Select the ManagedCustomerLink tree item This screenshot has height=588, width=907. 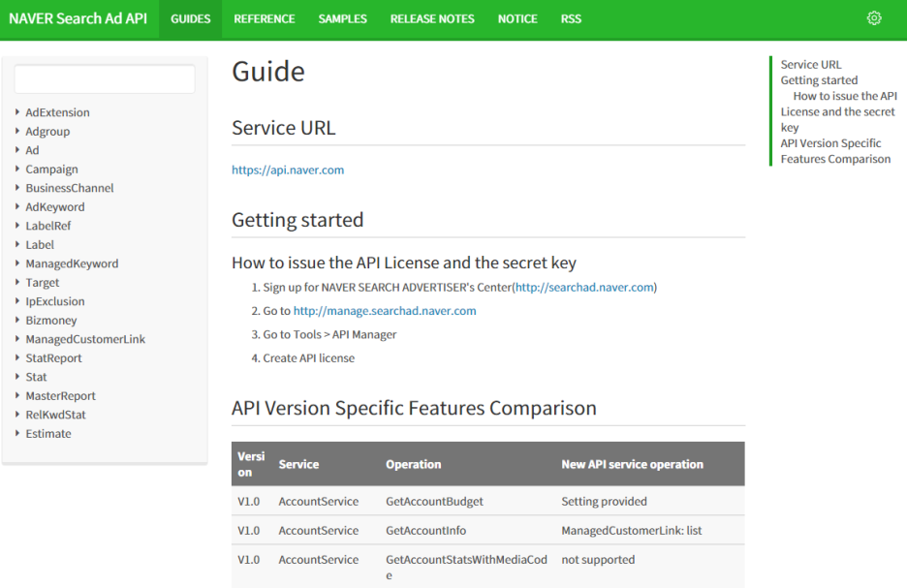(x=85, y=339)
